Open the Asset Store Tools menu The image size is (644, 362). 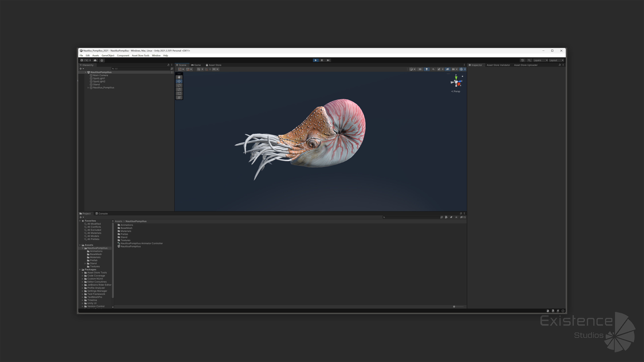(x=141, y=55)
